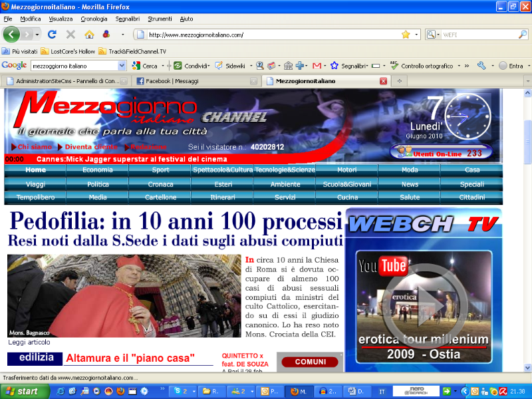Expand the back/forward history dropdown arrow

tap(37, 35)
